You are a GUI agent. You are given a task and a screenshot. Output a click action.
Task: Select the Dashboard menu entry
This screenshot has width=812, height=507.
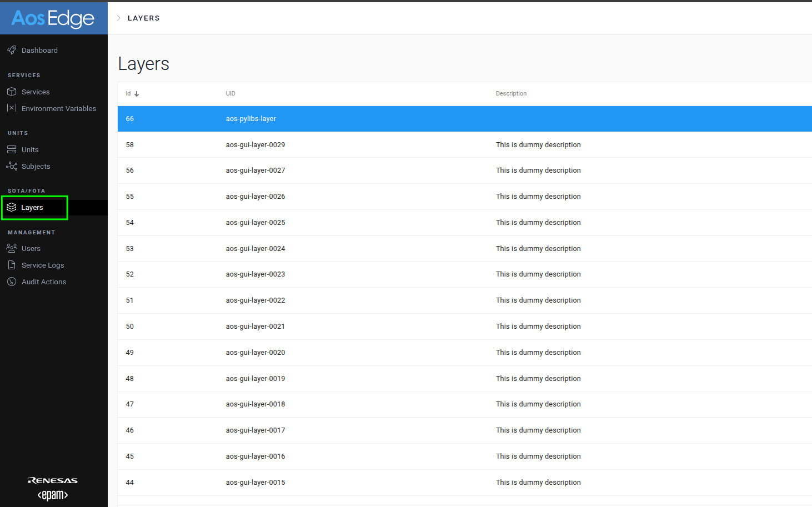[39, 50]
